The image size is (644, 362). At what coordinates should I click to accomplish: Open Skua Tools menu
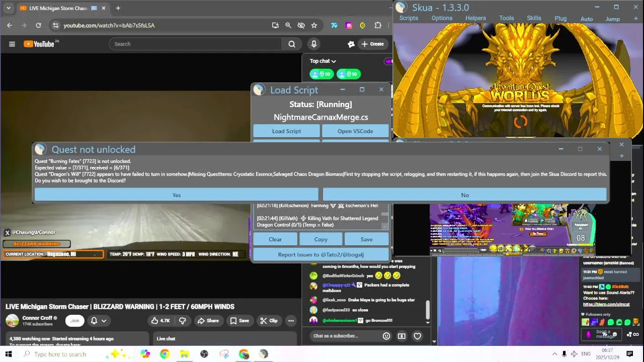[507, 18]
